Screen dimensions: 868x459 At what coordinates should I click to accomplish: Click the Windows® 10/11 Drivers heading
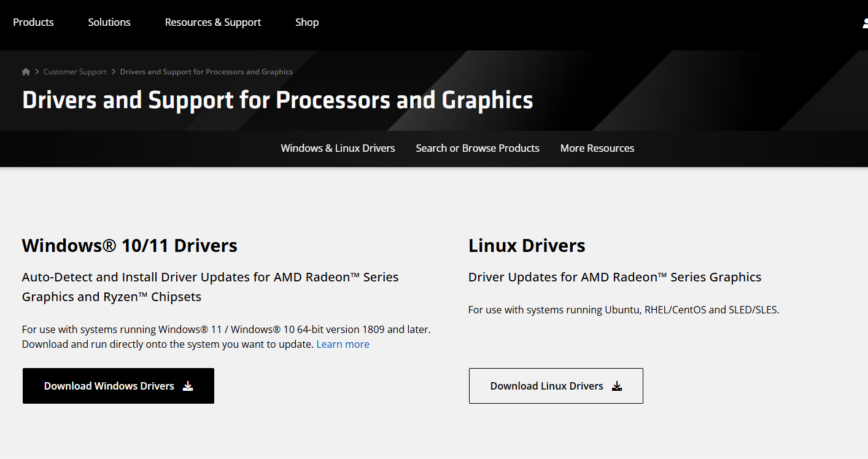tap(130, 246)
